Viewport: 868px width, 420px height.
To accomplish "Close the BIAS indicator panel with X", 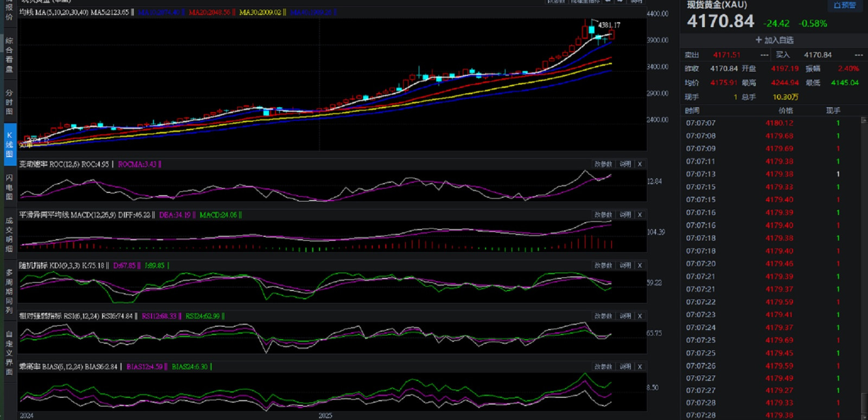I will [x=640, y=367].
